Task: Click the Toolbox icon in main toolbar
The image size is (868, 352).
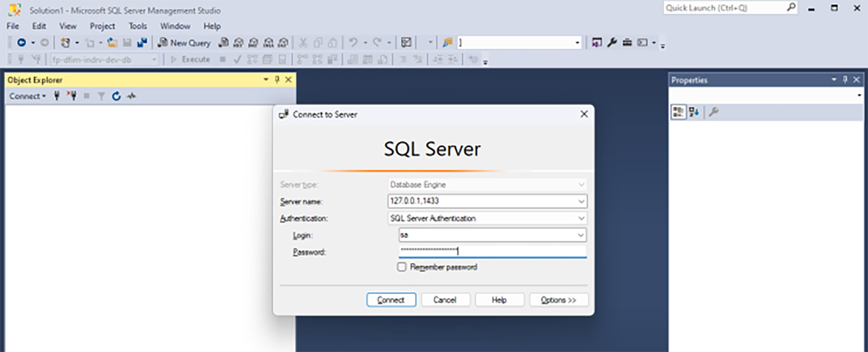Action: click(x=627, y=42)
